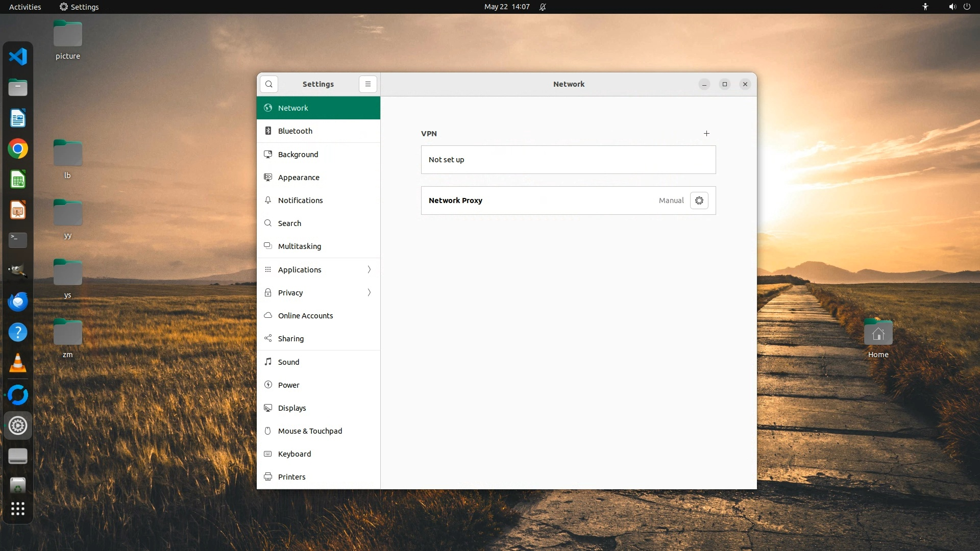Add a new VPN connection

coord(706,134)
